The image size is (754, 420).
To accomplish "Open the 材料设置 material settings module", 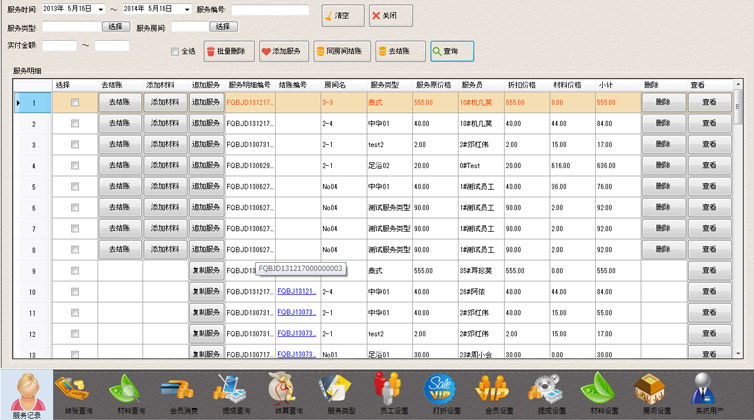I will pyautogui.click(x=604, y=395).
